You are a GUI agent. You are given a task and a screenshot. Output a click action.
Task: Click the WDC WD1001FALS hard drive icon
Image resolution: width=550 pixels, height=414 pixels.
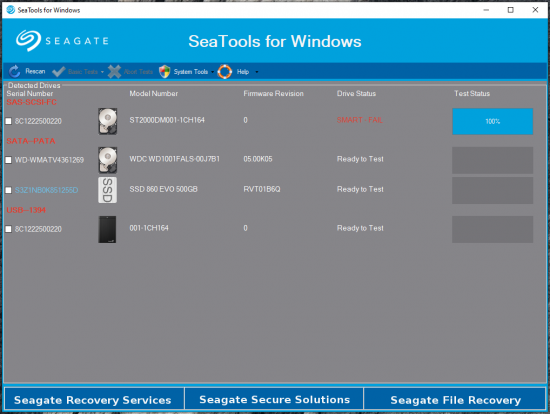tap(108, 160)
